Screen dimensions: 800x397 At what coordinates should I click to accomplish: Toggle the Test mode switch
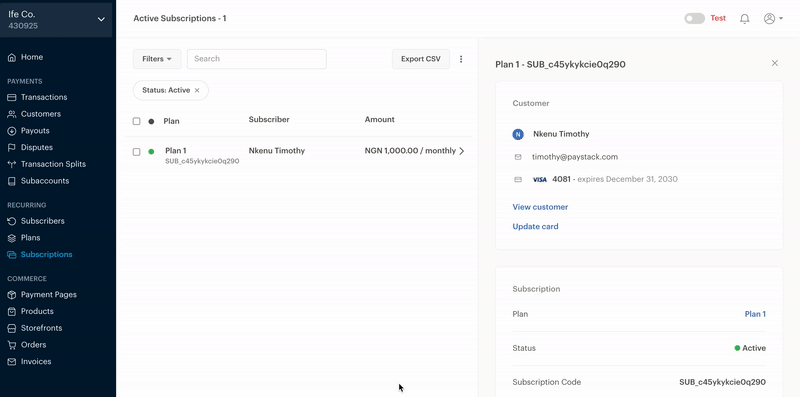click(x=694, y=18)
